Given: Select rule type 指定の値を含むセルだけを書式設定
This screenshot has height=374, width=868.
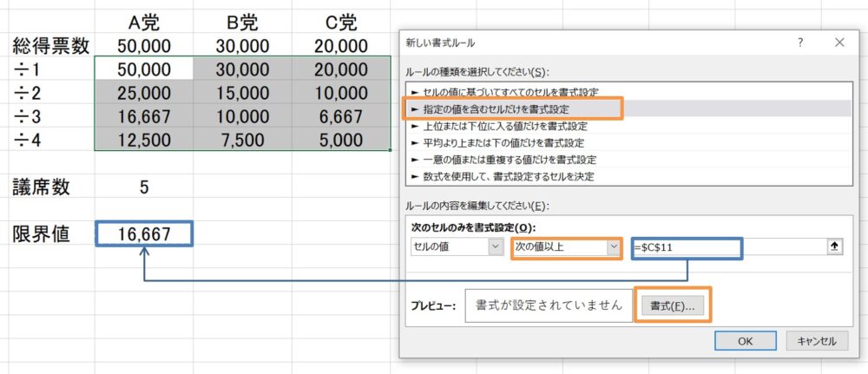Looking at the screenshot, I should [x=628, y=109].
